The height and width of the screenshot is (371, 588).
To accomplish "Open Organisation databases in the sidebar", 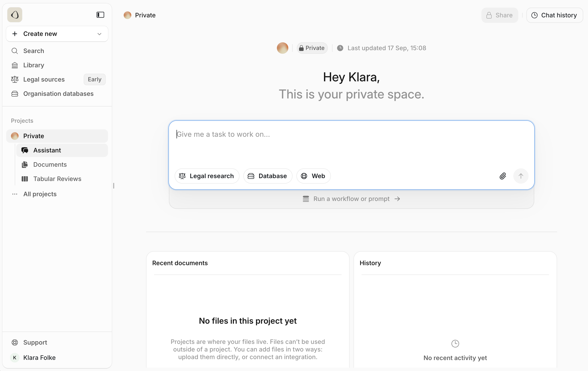I will [x=58, y=94].
